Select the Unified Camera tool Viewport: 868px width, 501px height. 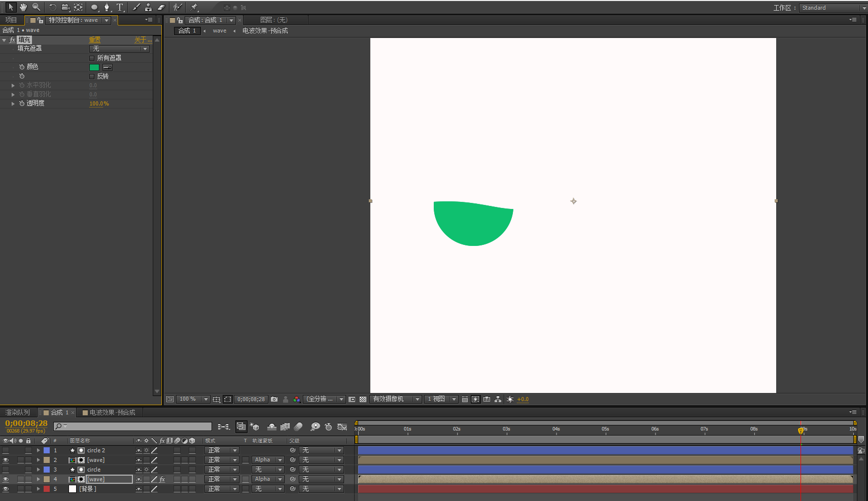click(65, 7)
